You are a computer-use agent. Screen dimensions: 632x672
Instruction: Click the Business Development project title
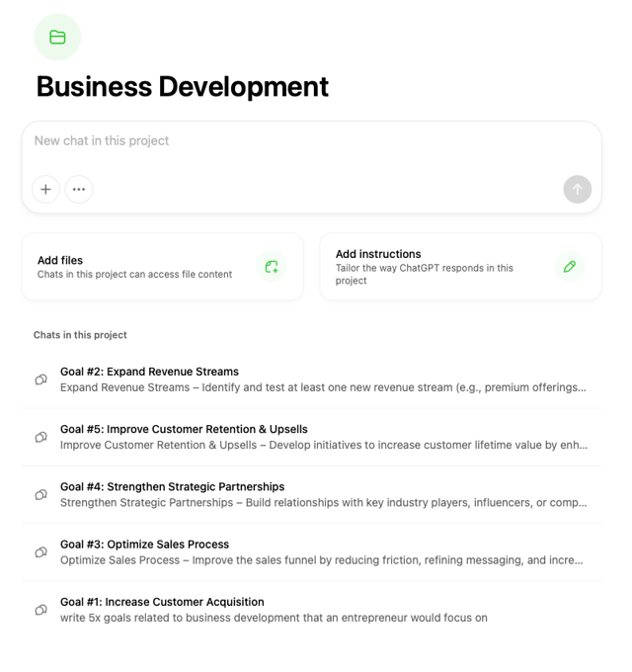pos(183,87)
